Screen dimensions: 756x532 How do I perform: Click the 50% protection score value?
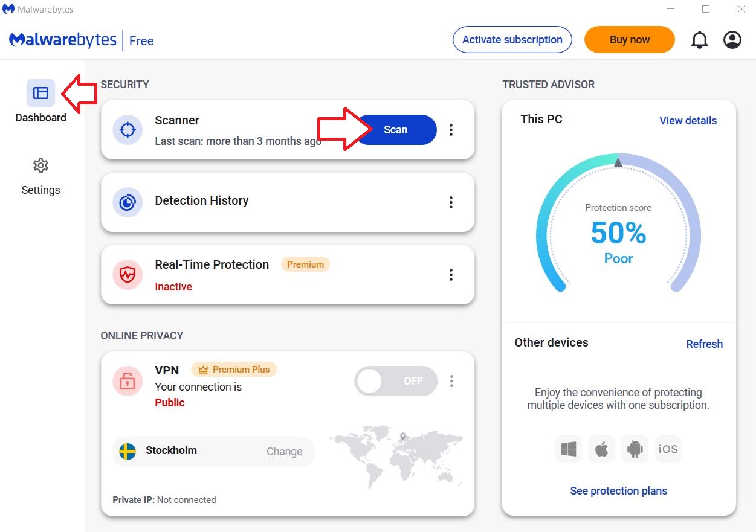point(618,233)
